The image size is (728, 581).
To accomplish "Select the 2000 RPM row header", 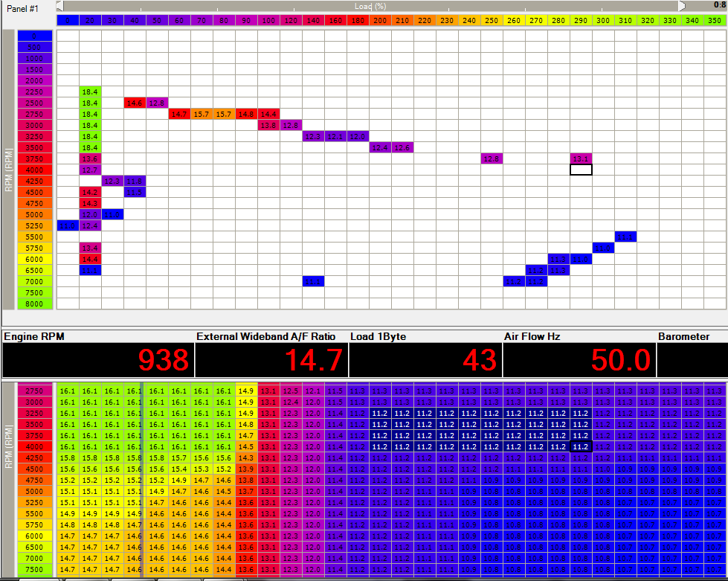I will pyautogui.click(x=34, y=80).
